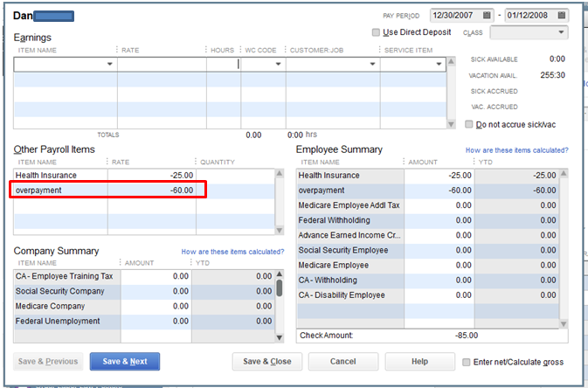Screen dimensions: 588x388
Task: Open Company Summary calculation help link
Action: click(232, 252)
